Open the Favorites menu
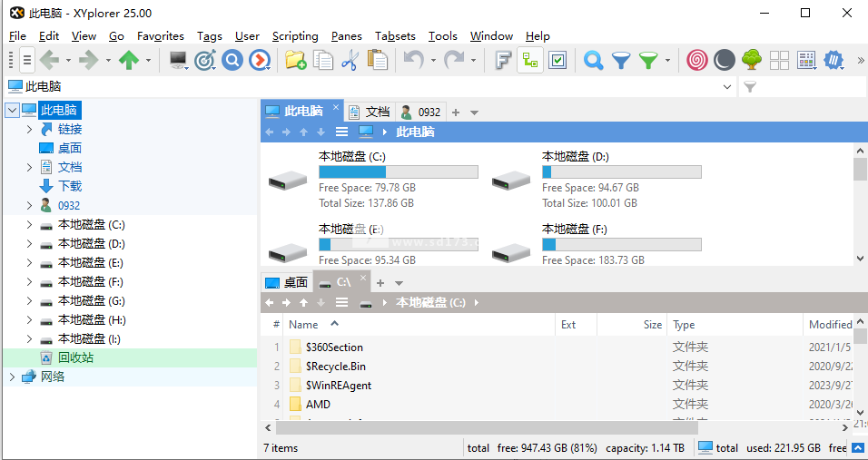This screenshot has width=868, height=460. [161, 36]
